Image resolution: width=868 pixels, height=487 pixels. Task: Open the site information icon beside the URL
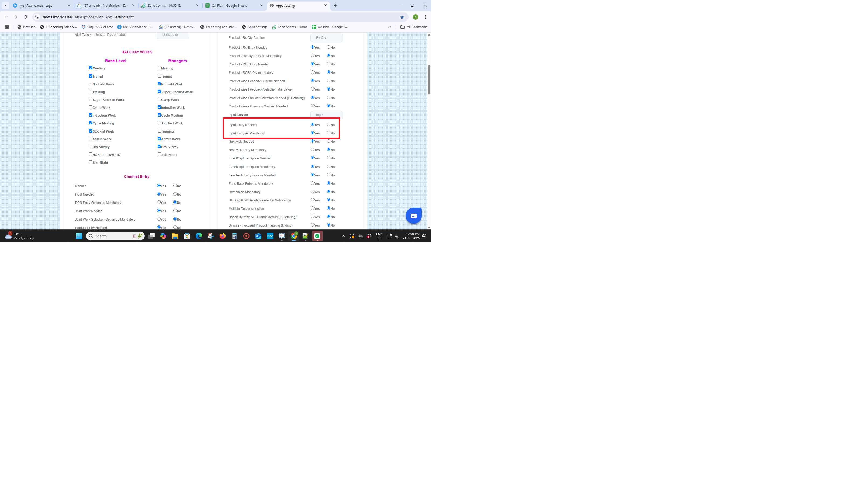(37, 17)
